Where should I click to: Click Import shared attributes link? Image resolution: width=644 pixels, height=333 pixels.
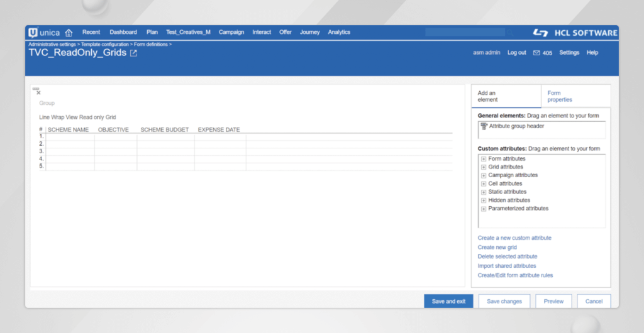507,266
